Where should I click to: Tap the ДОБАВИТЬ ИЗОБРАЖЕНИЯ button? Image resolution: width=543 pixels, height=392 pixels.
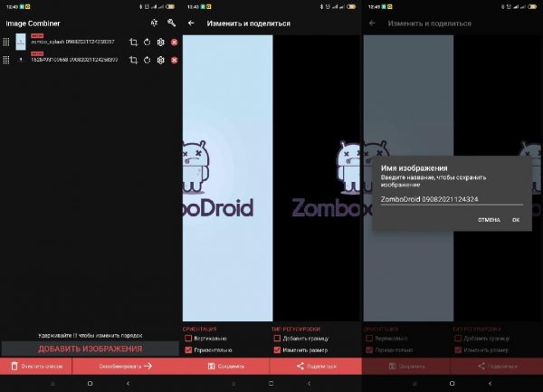[90, 349]
